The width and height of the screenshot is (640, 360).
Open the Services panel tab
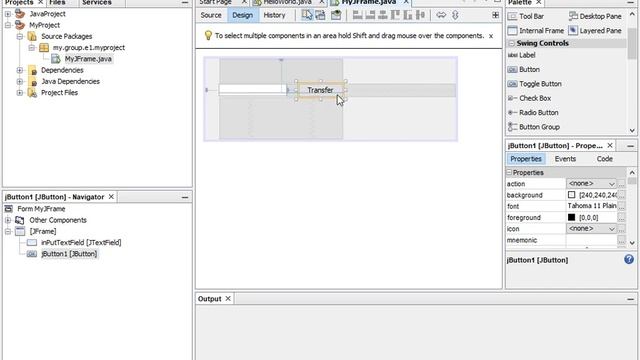[97, 2]
